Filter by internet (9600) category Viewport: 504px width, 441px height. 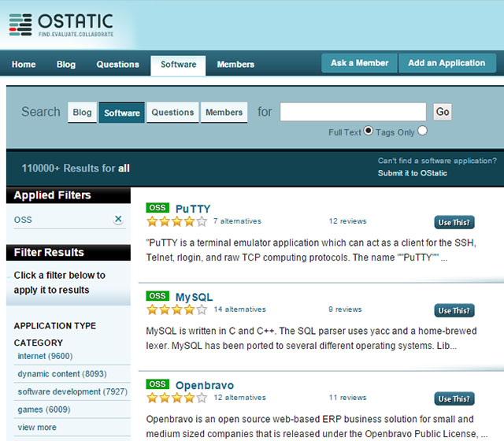click(x=45, y=356)
